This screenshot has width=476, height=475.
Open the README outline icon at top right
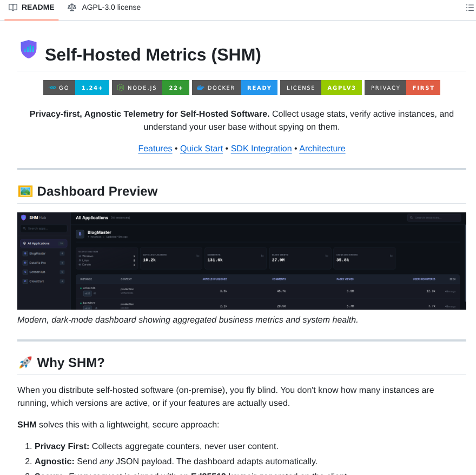point(470,8)
